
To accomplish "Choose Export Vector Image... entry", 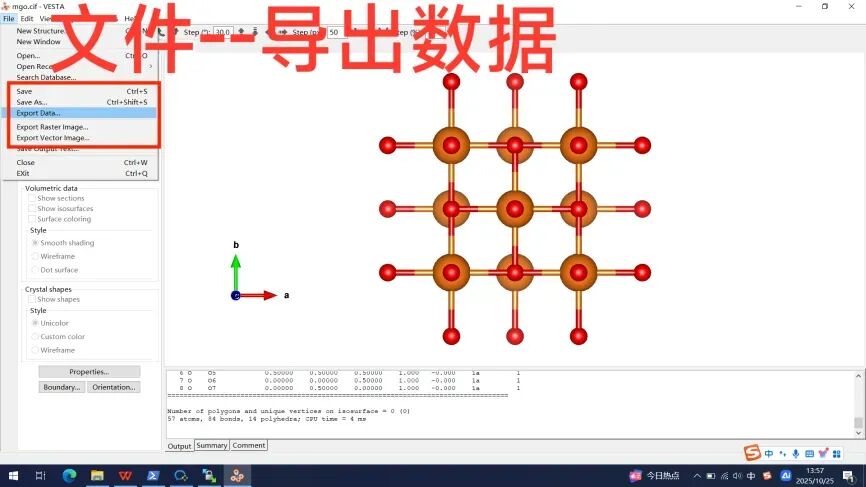I will pyautogui.click(x=80, y=138).
